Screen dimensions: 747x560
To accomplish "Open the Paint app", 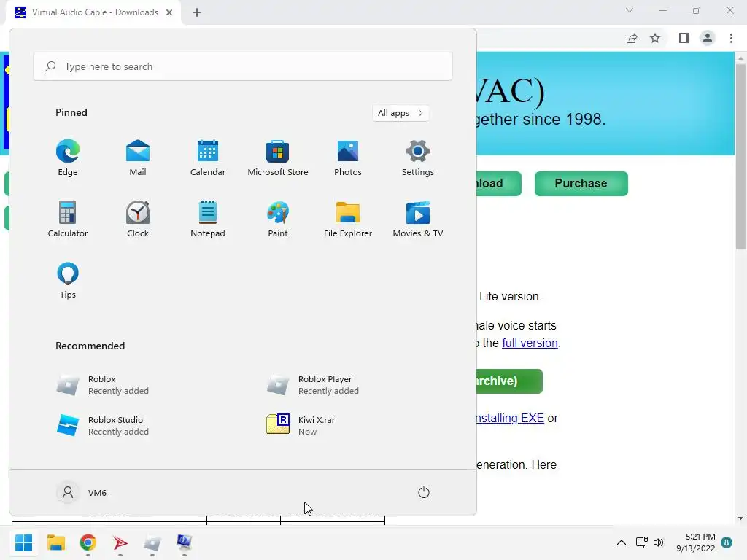I will (x=278, y=219).
